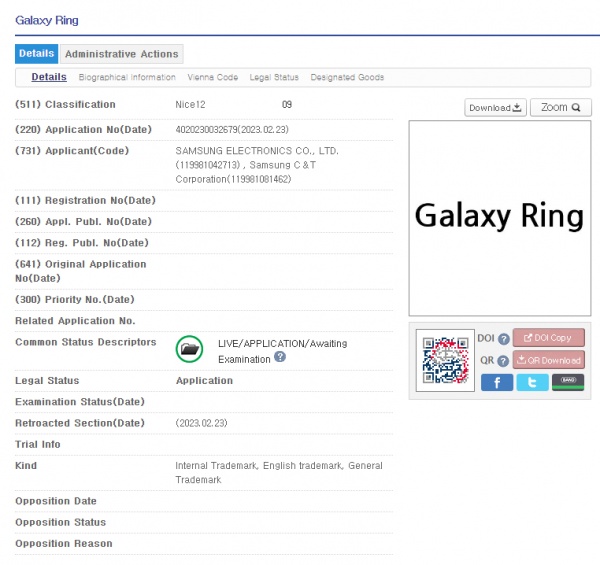Open the Galaxy Ring trademark image
Image resolution: width=600 pixels, height=565 pixels.
(500, 218)
